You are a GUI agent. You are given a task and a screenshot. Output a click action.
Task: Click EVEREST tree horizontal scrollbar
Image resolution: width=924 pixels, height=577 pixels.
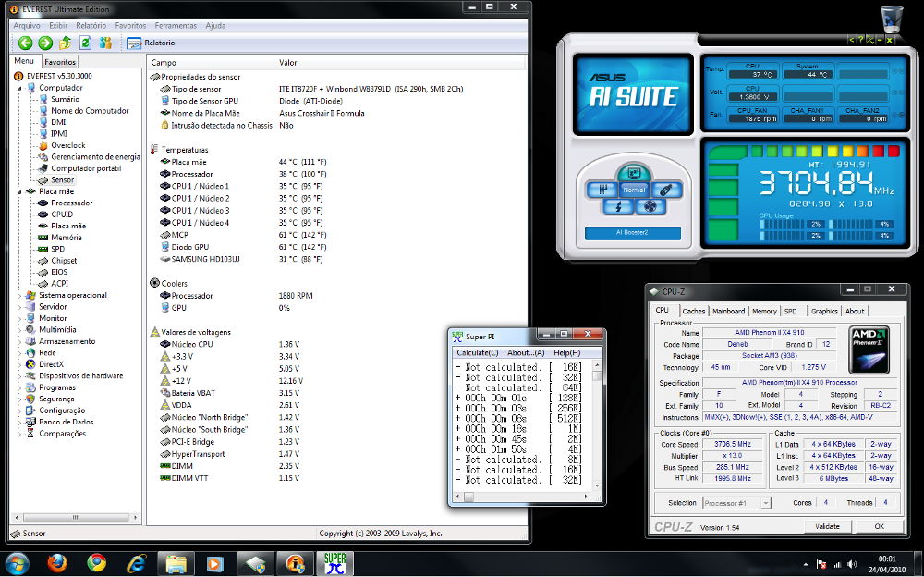click(x=76, y=518)
